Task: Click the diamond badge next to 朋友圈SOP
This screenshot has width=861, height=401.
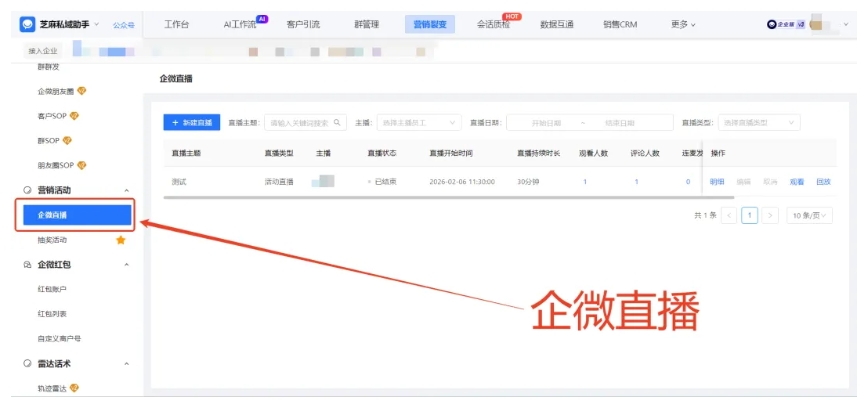Action: point(82,165)
